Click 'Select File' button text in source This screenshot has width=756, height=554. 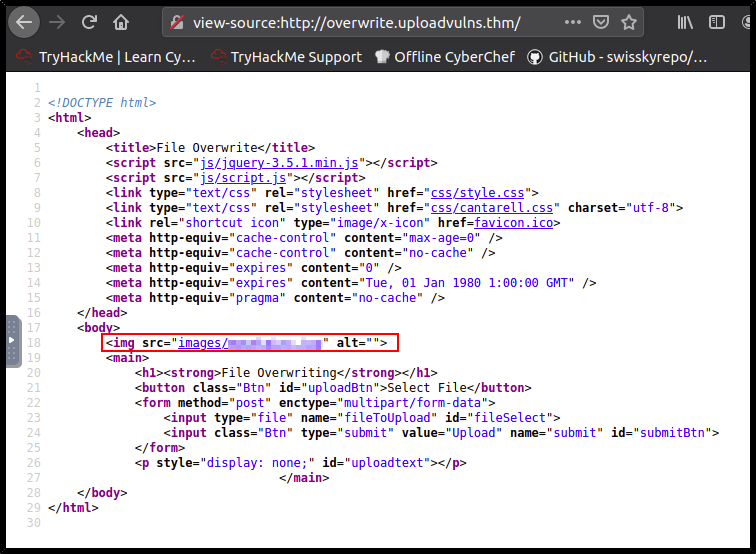click(427, 388)
